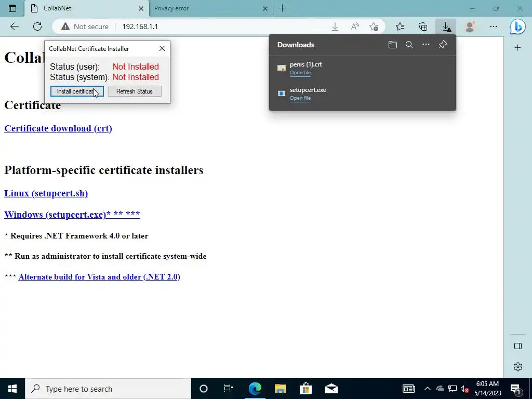
Task: Click the news and interests taskbar icon
Action: click(x=408, y=389)
